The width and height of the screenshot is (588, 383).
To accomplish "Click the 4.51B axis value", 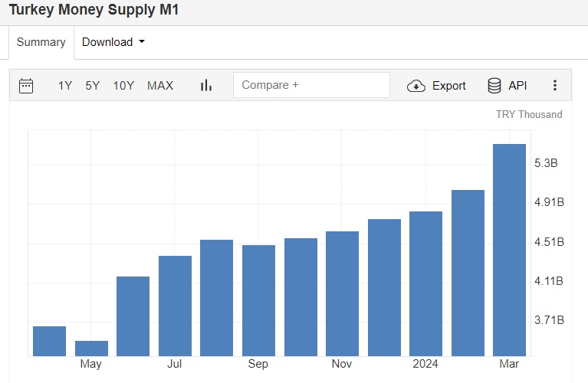I will [x=550, y=242].
